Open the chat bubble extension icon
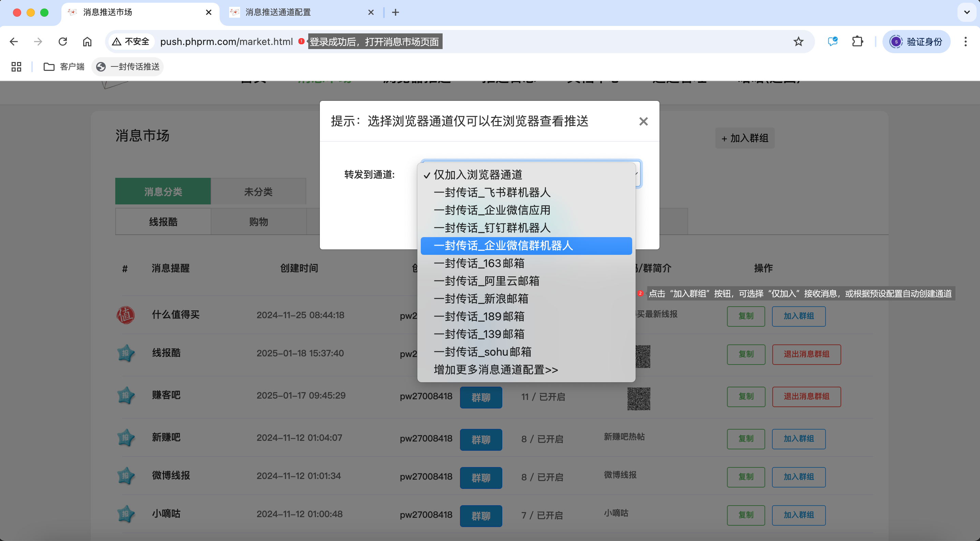Image resolution: width=980 pixels, height=541 pixels. (833, 42)
